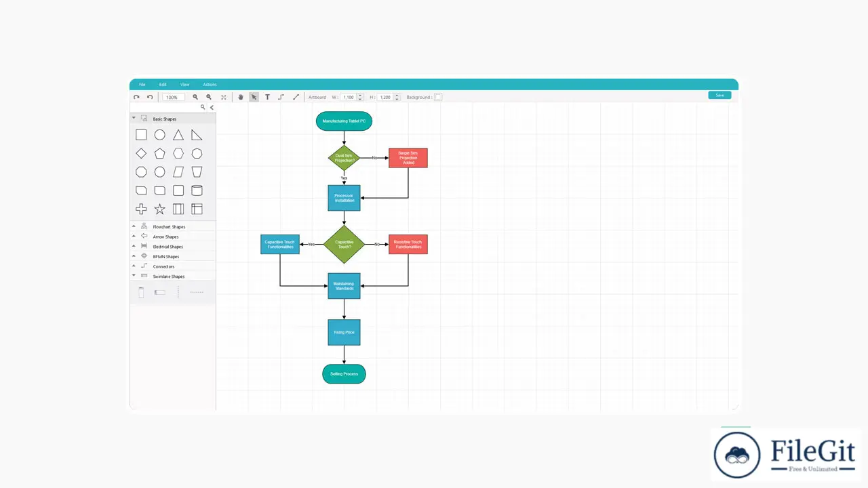Select the plus cross shape
Image resolution: width=868 pixels, height=488 pixels.
click(x=141, y=209)
